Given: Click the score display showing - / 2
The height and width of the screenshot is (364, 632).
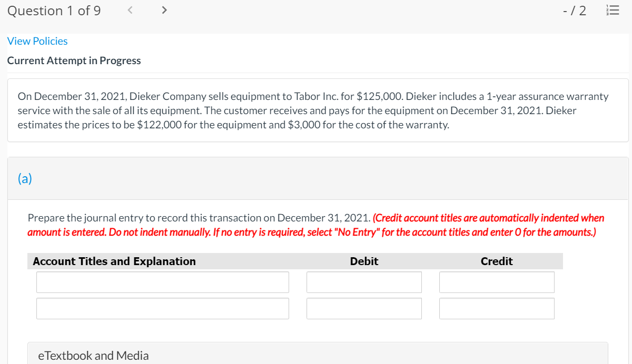Looking at the screenshot, I should coord(575,10).
